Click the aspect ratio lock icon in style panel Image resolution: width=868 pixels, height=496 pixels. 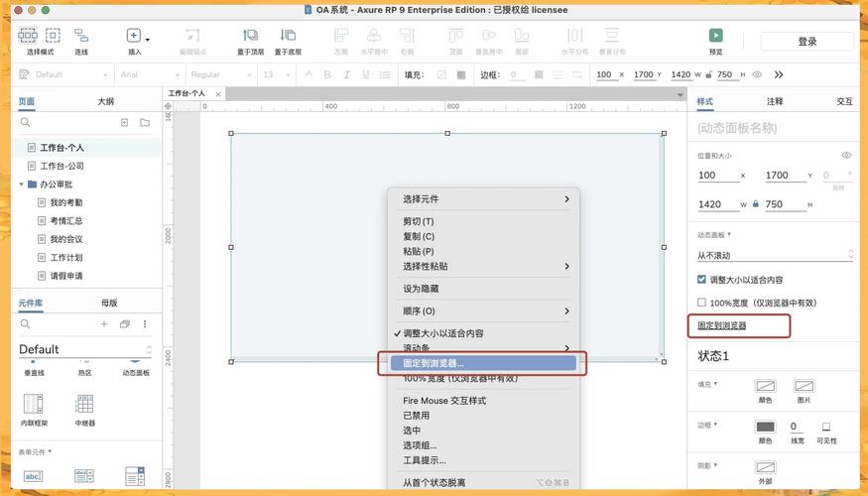pos(756,204)
